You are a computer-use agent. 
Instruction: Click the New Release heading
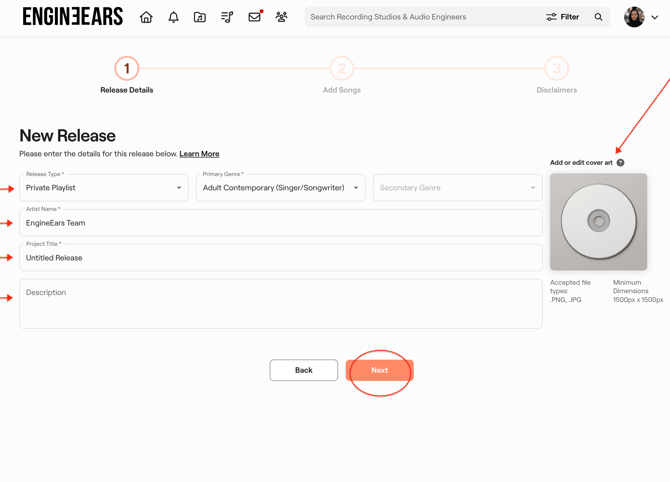tap(68, 135)
